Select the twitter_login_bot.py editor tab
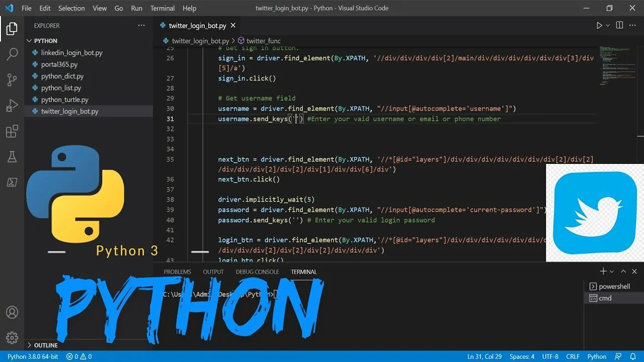The width and height of the screenshot is (644, 362). coord(197,26)
